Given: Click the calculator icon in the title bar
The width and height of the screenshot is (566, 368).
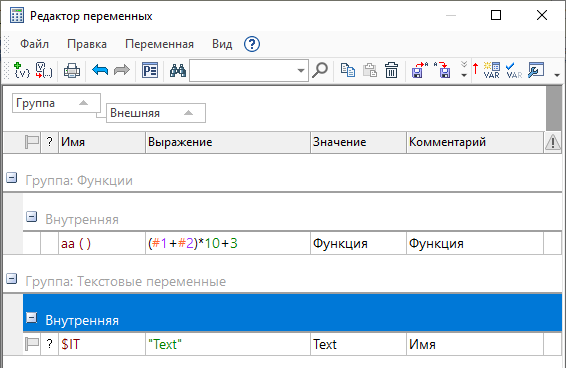Looking at the screenshot, I should pyautogui.click(x=17, y=16).
